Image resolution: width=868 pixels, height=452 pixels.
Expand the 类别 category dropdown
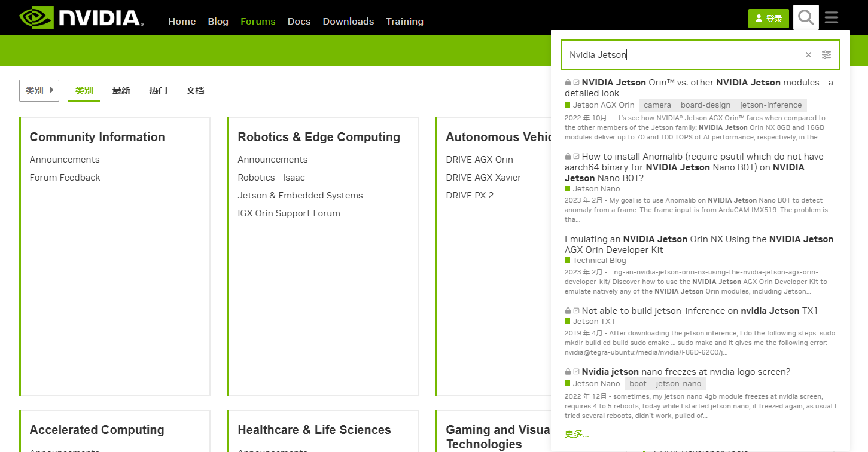click(x=39, y=90)
